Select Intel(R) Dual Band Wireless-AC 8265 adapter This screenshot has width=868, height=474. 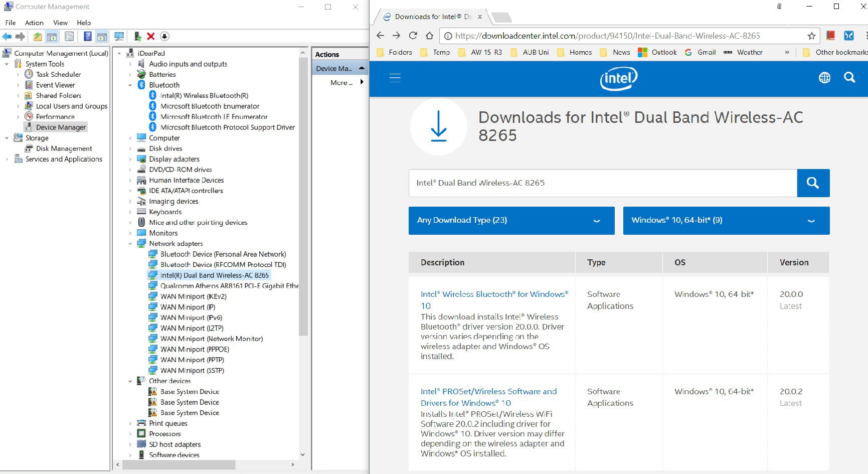click(214, 275)
